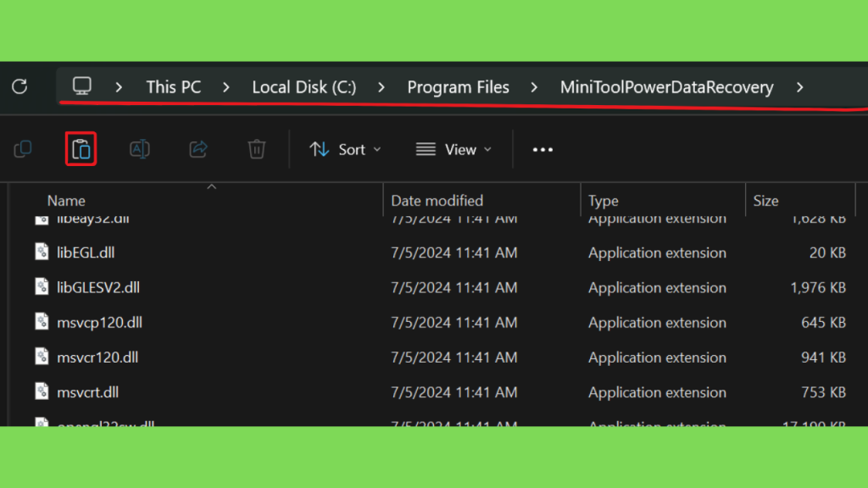Click the type cell of libGLESV2.dll
Image resolution: width=868 pixels, height=488 pixels.
[657, 287]
